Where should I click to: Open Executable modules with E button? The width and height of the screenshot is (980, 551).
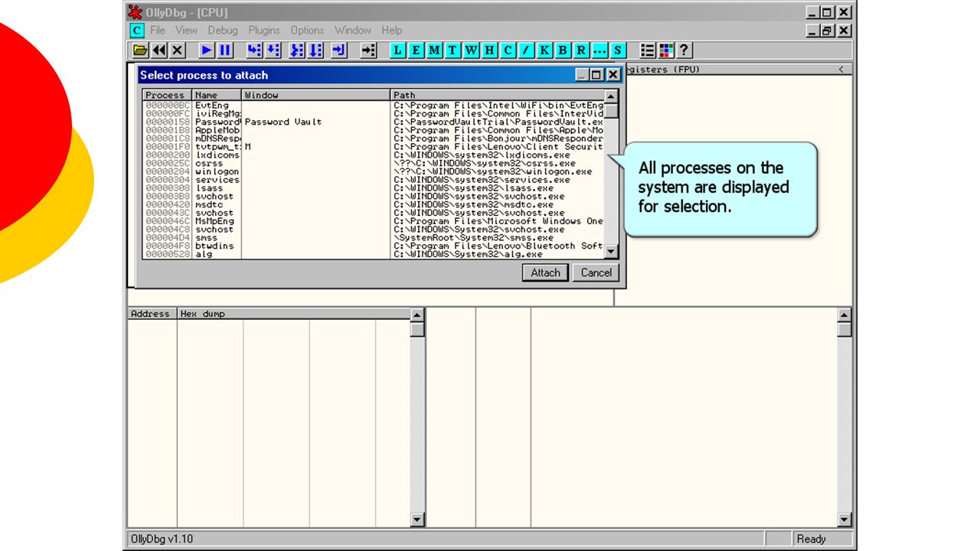click(416, 51)
